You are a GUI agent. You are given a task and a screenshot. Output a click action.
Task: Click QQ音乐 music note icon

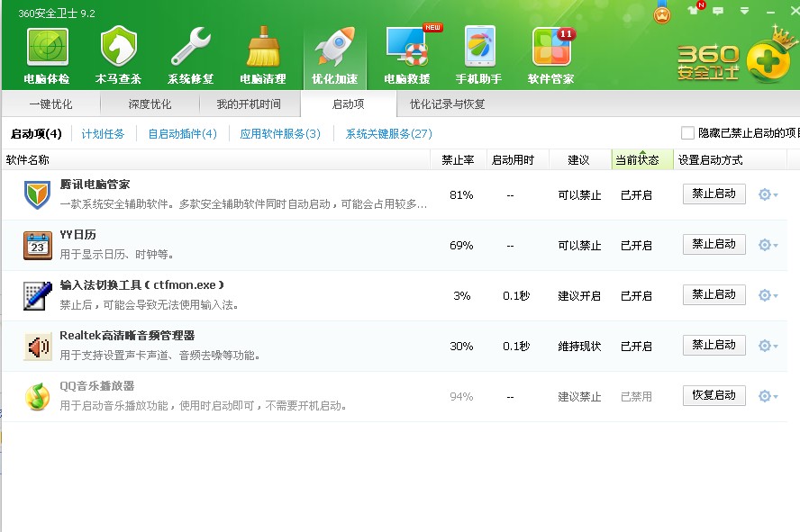click(37, 396)
